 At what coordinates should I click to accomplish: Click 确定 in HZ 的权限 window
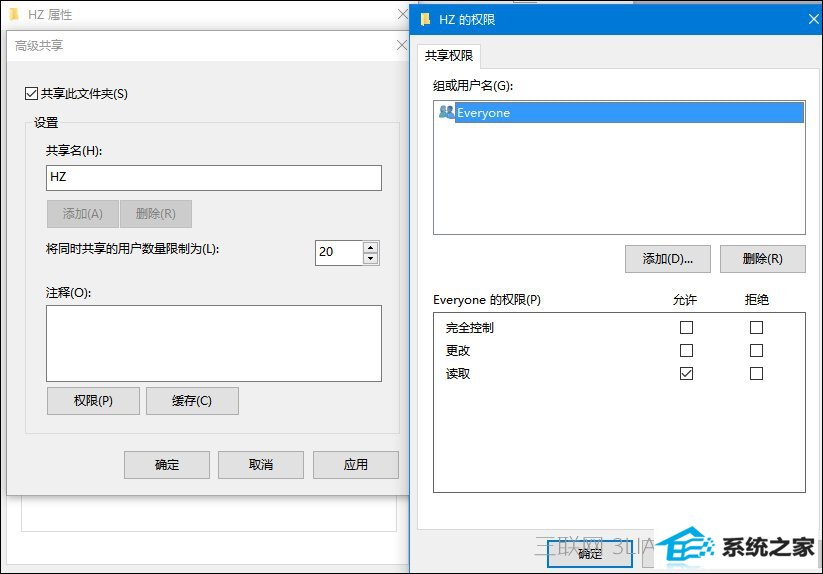tap(589, 554)
